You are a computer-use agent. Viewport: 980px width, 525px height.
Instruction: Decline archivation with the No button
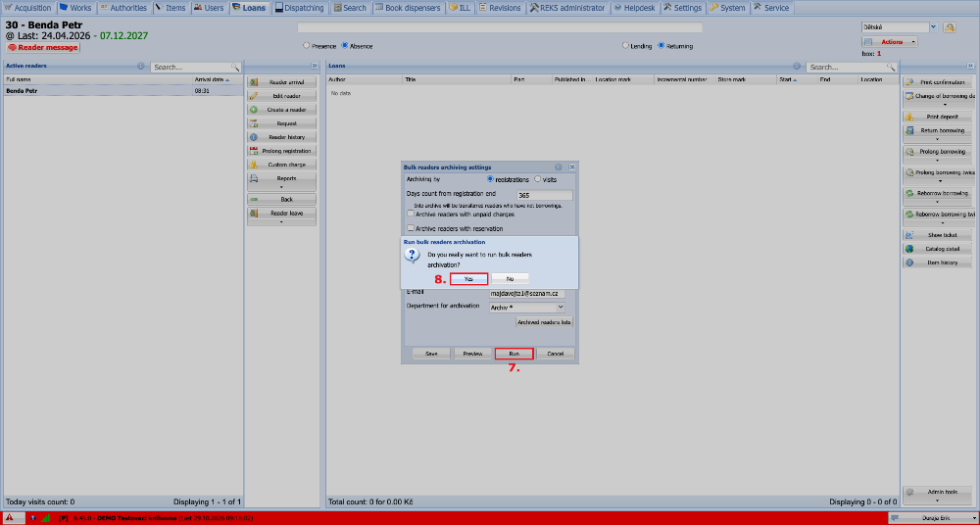(x=510, y=279)
